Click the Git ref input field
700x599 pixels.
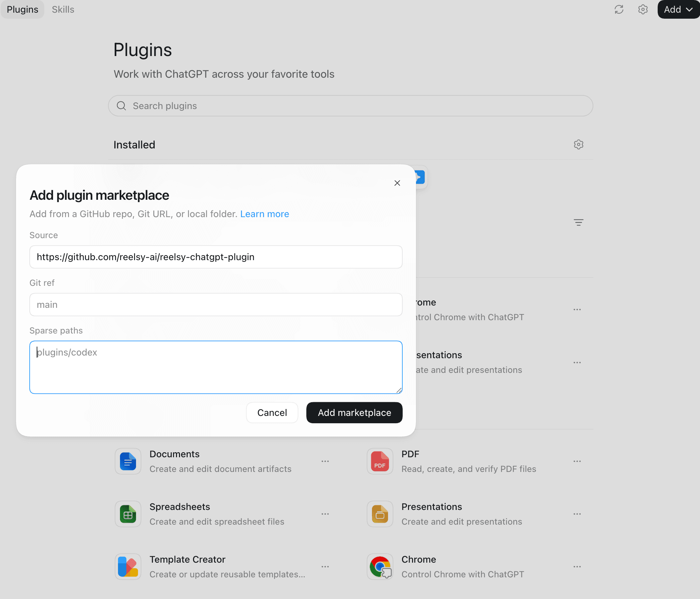pos(216,305)
